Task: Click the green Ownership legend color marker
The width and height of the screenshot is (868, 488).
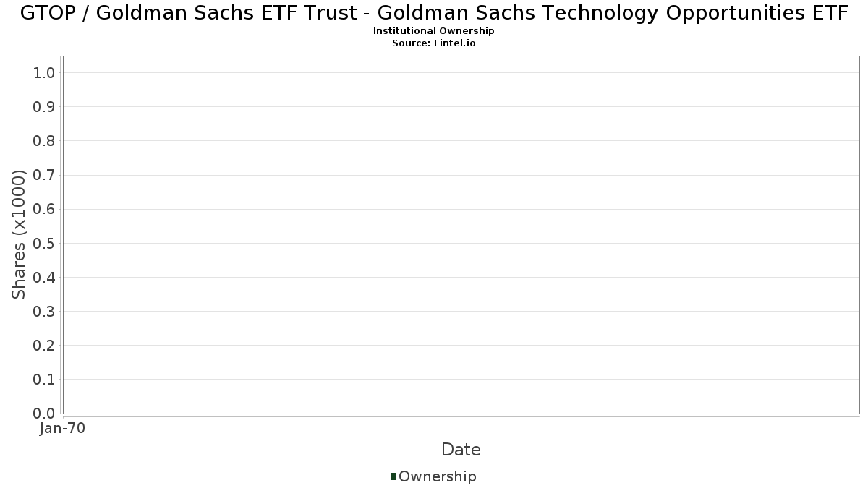Action: click(x=393, y=476)
